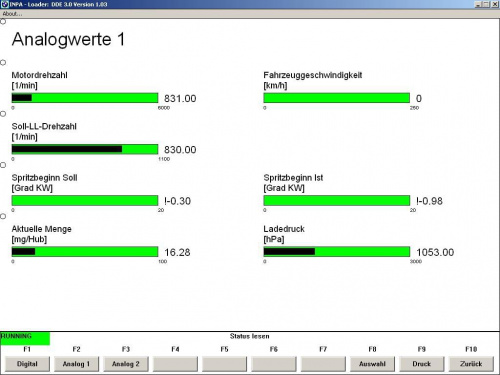
Task: Click the empty F4 button
Action: (175, 364)
